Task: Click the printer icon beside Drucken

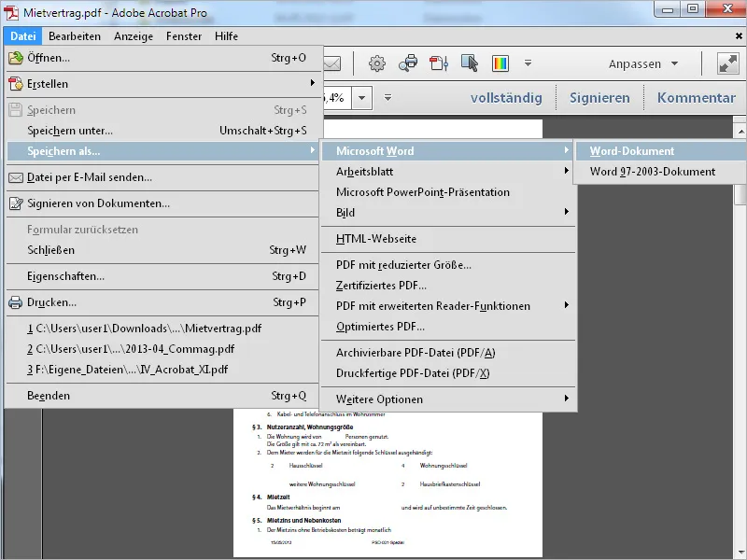Action: (x=15, y=302)
